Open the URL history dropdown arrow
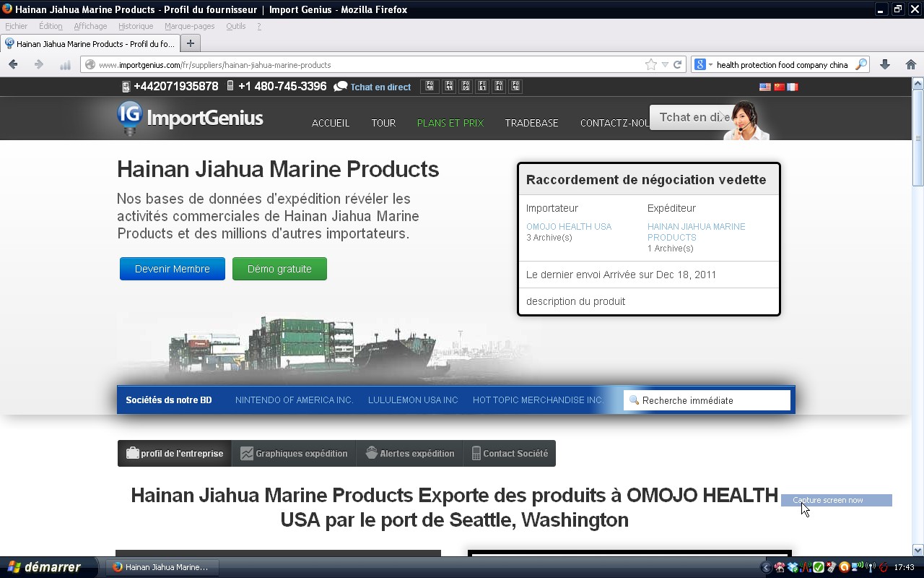The height and width of the screenshot is (578, 924). click(665, 64)
